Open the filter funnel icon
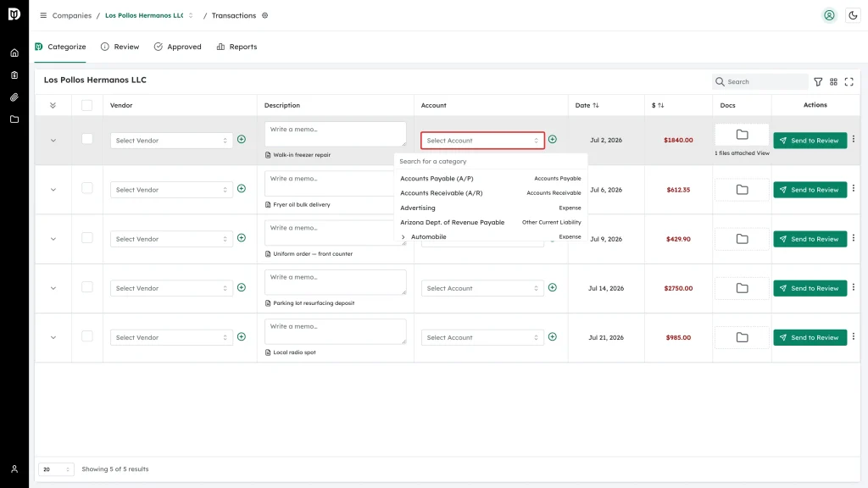This screenshot has width=868, height=488. tap(818, 82)
